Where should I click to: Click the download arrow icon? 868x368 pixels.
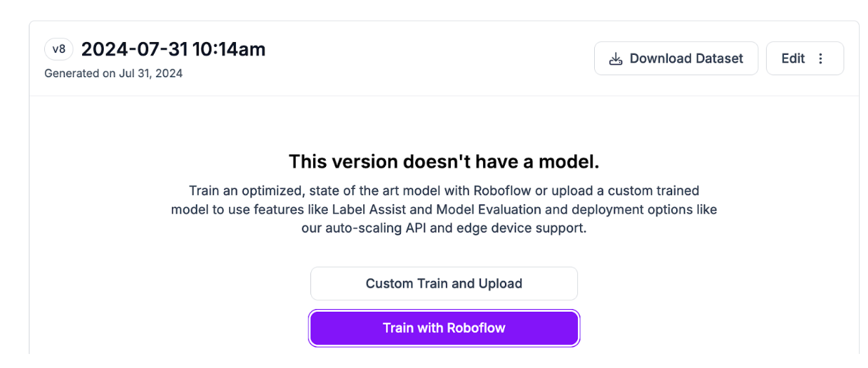tap(616, 59)
